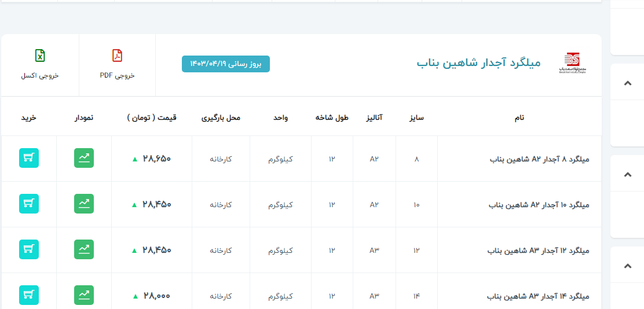644x309 pixels.
Task: Open price chart for میلگرد ۱۰ آجدار A2
Action: [x=84, y=204]
